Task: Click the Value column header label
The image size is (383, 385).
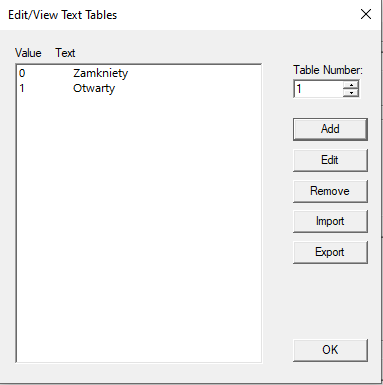Action: pos(28,53)
